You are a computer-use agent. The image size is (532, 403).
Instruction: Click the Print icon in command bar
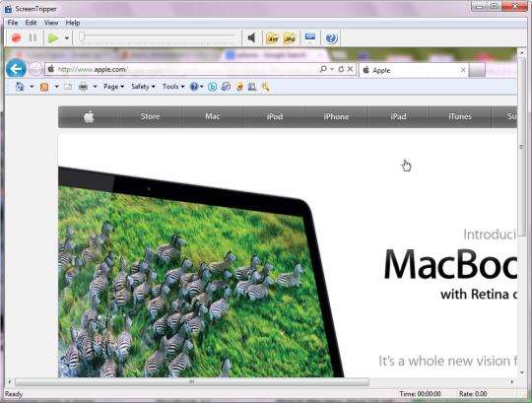pos(83,87)
